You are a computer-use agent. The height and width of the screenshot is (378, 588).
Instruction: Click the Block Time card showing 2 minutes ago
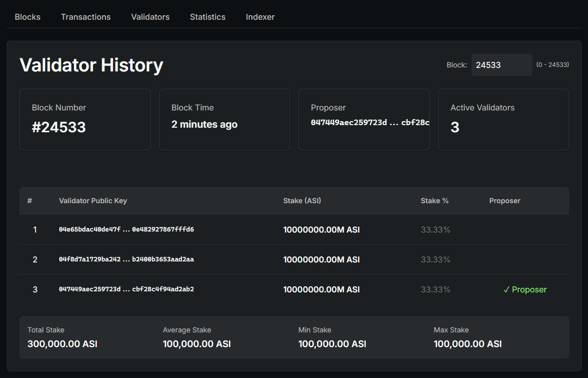(x=224, y=120)
